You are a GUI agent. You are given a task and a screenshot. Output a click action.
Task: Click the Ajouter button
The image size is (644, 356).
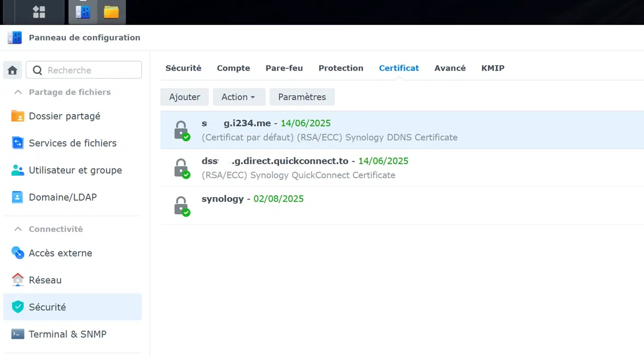pyautogui.click(x=184, y=97)
